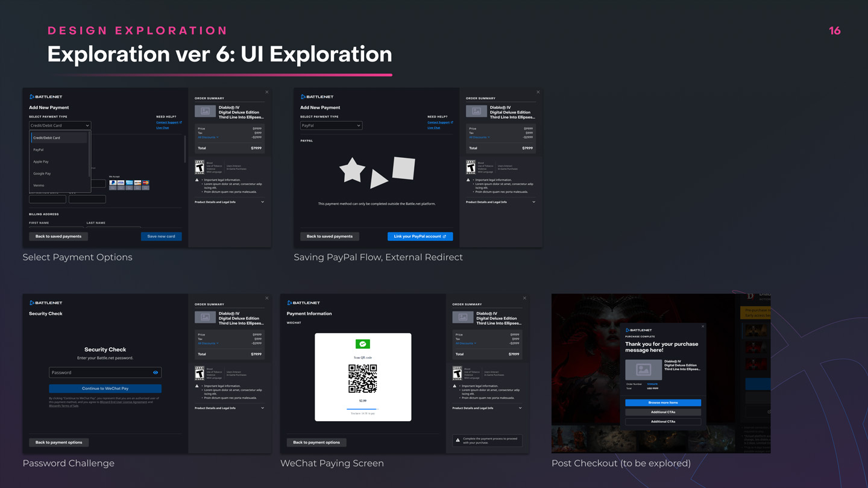Viewport: 868px width, 488px height.
Task: Click Link your PayPal account button
Action: [x=420, y=236]
